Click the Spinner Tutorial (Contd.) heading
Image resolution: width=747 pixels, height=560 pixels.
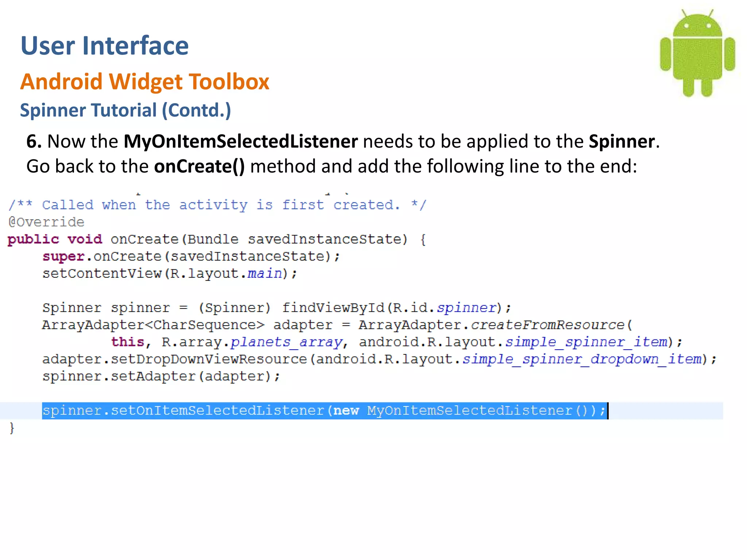click(125, 110)
